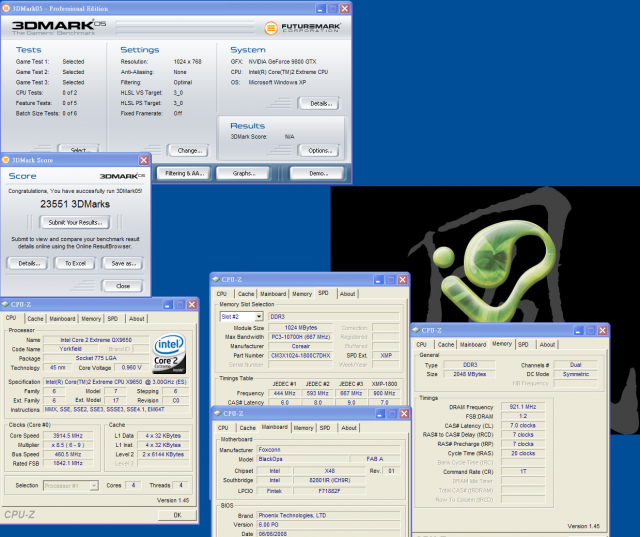Click the Multiplier x 8.5 field
The image size is (640, 537).
click(x=68, y=445)
